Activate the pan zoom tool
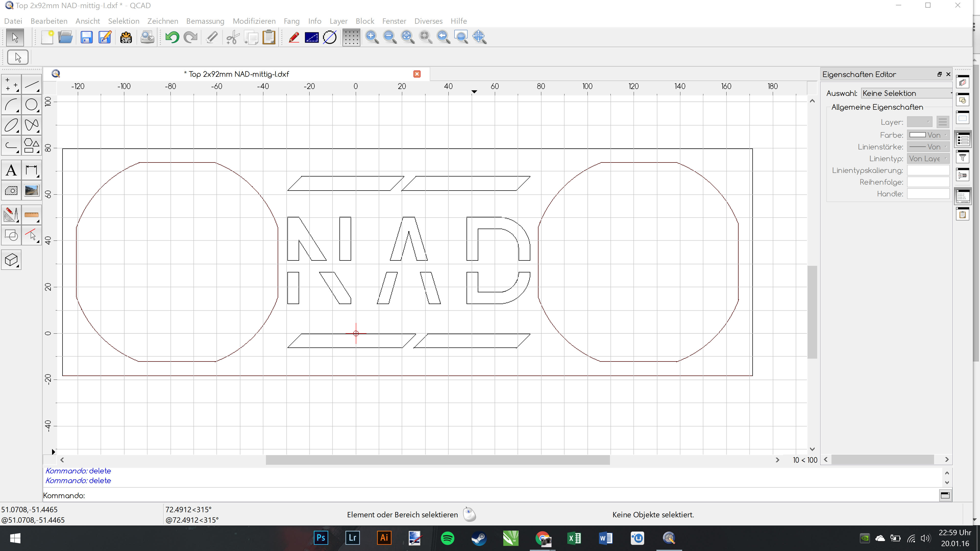 [479, 37]
